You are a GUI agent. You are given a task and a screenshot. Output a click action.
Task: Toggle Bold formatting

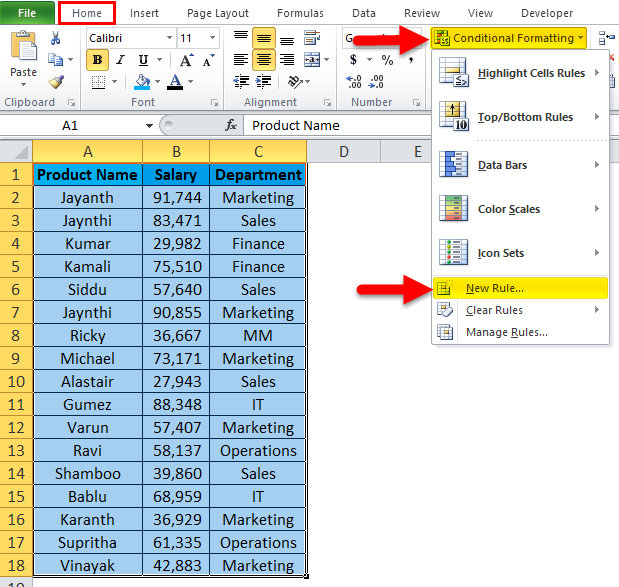(x=97, y=60)
